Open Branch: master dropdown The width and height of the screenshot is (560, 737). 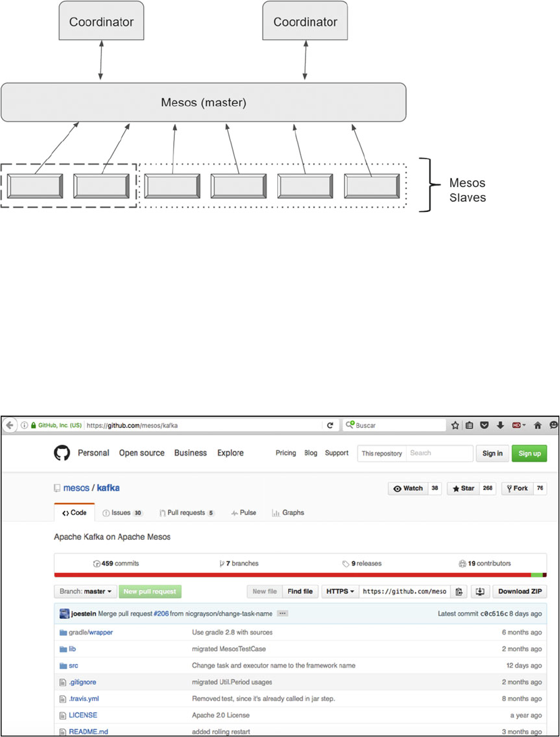86,591
